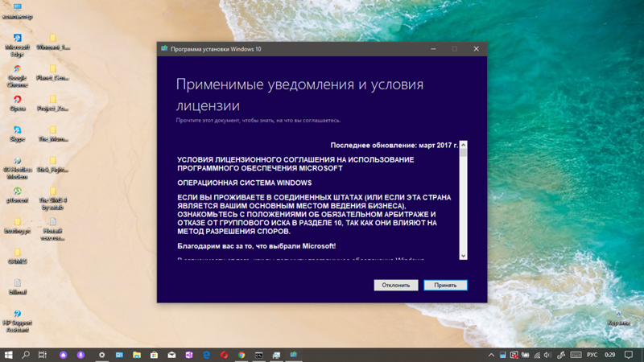
Task: Open Chrome from the taskbar
Action: click(x=242, y=355)
